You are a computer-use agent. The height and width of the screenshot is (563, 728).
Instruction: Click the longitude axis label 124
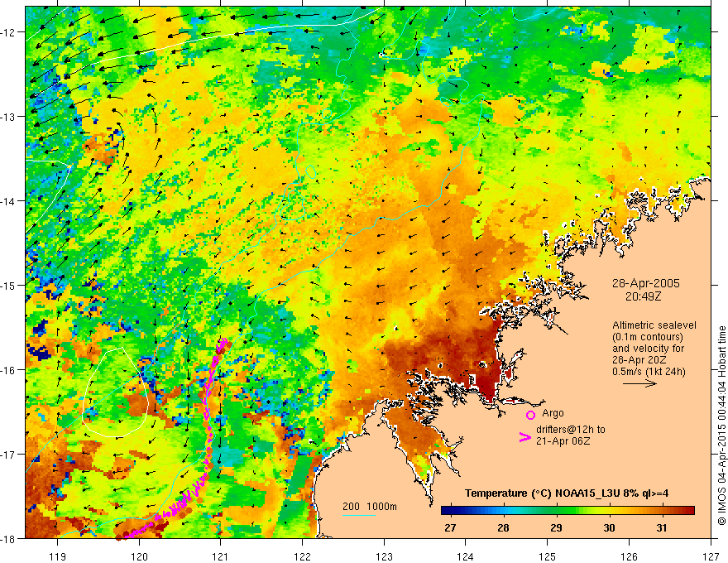[x=465, y=556]
